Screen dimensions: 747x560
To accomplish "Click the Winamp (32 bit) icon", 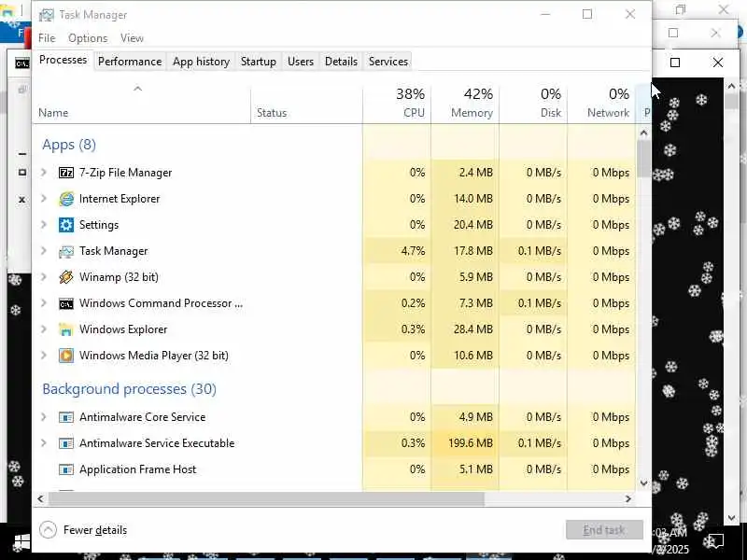I will [x=66, y=277].
